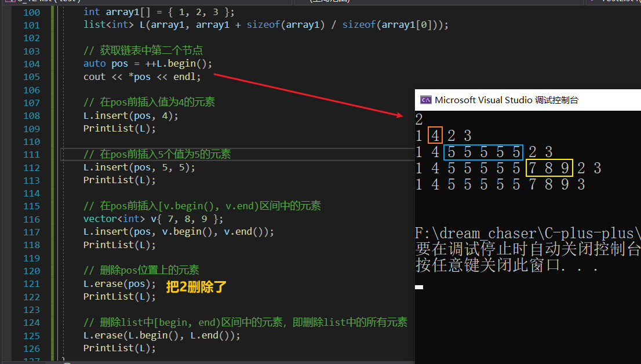Place cursor on 'int array1[] = { 1, 2, 3 };'
This screenshot has width=641, height=364.
(159, 12)
